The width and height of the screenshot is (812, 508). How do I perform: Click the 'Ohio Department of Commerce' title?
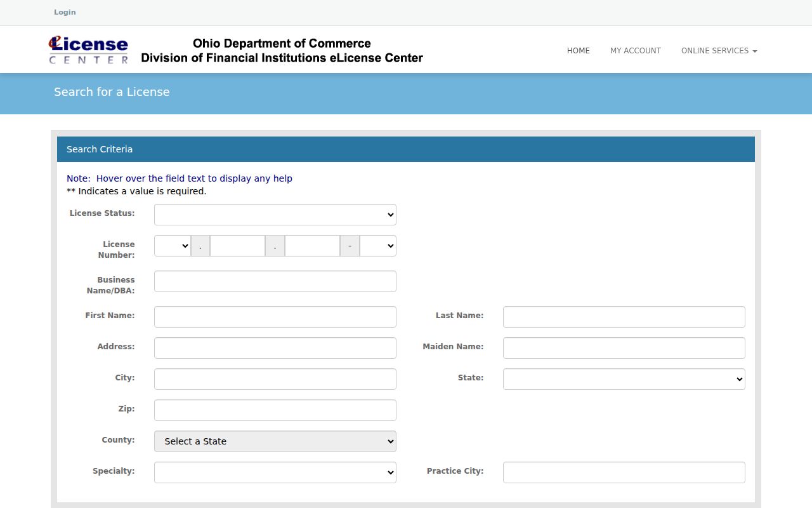point(282,43)
